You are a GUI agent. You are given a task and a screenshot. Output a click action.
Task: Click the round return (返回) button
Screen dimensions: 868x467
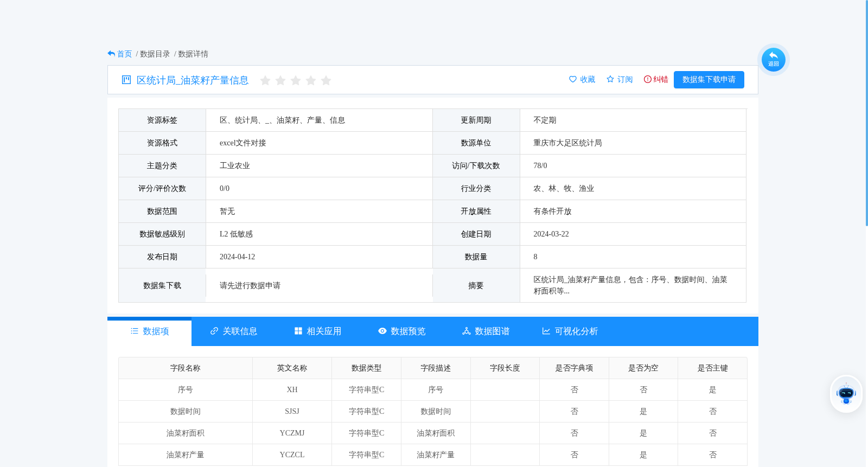(x=773, y=60)
